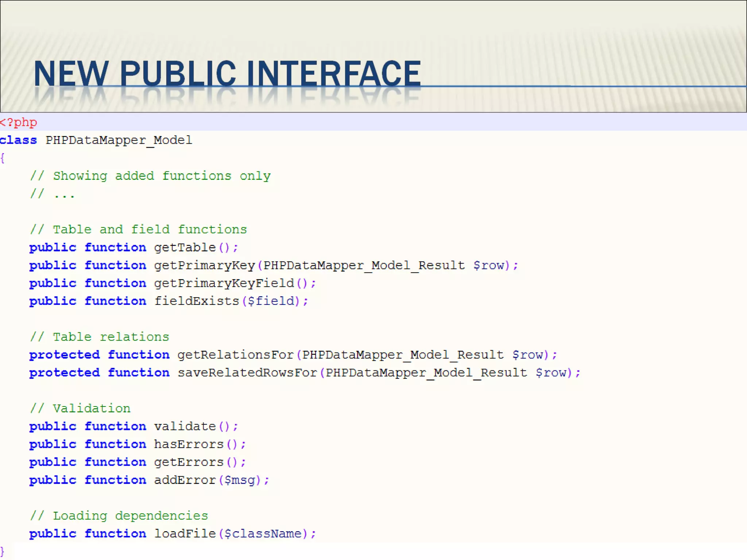747x560 pixels.
Task: Click the Table and field functions comment
Action: [x=139, y=230]
